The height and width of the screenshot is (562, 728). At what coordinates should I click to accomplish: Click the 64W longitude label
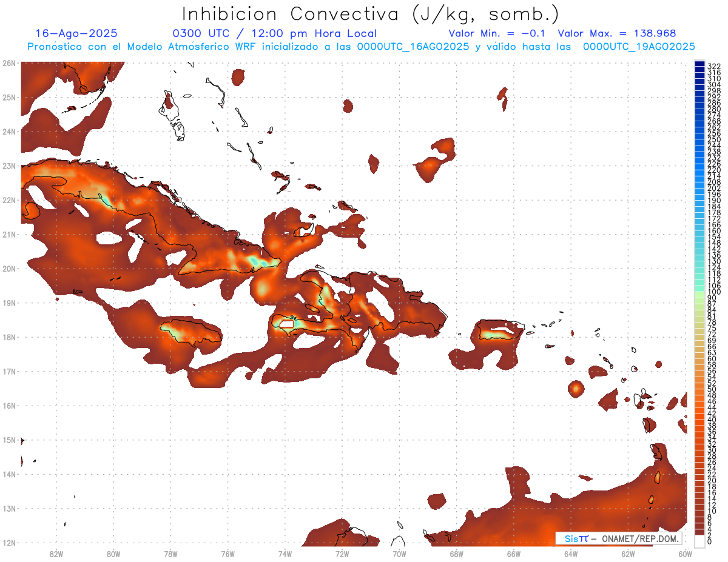(x=571, y=554)
